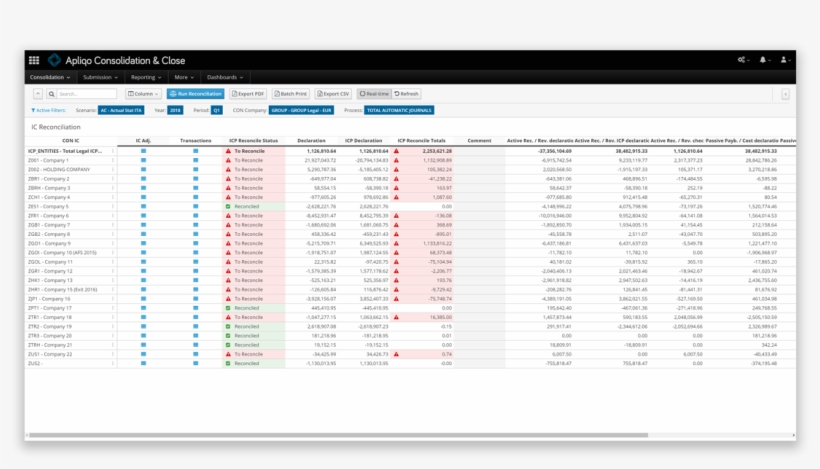Open the user account icon
The image size is (820, 469).
pos(784,60)
